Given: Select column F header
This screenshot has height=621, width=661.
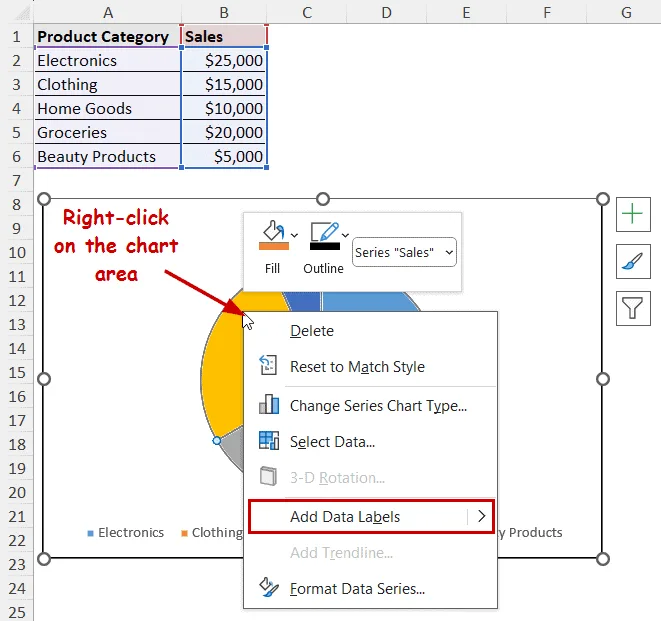Looking at the screenshot, I should 547,12.
